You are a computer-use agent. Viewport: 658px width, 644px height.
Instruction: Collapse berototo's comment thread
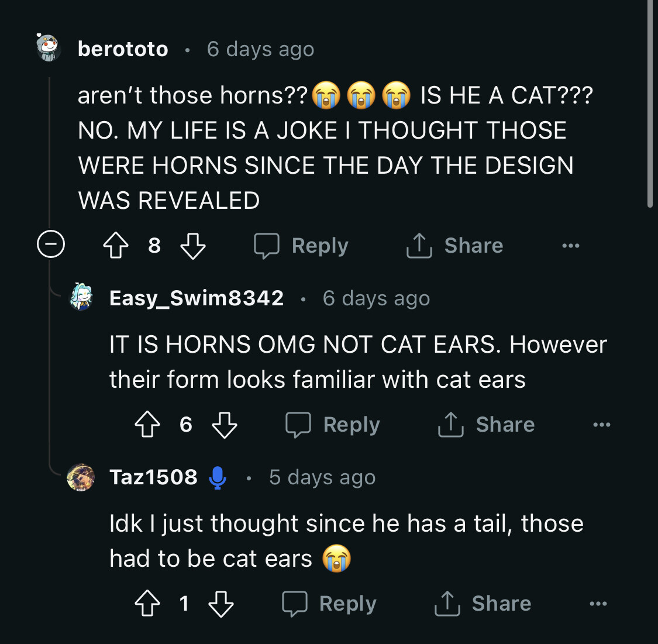[x=51, y=244]
